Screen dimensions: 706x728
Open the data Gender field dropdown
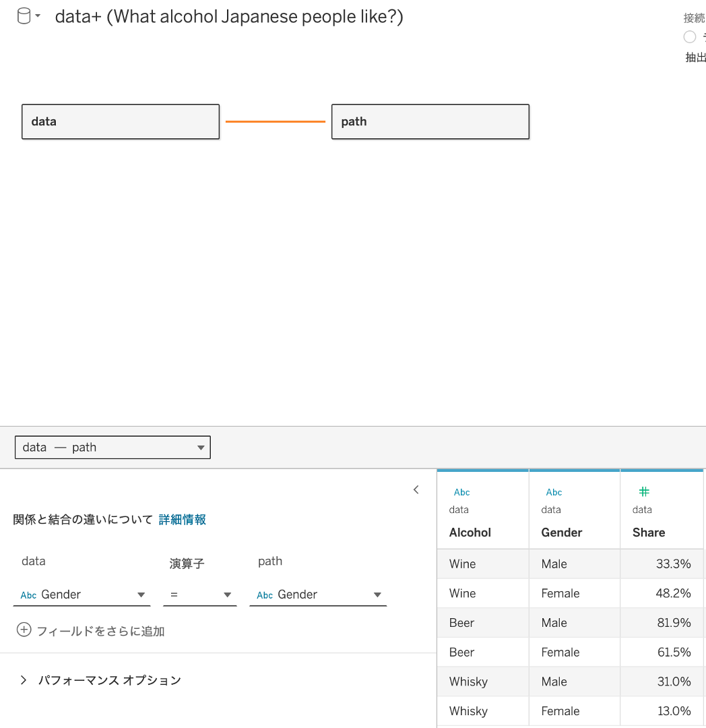[82, 595]
